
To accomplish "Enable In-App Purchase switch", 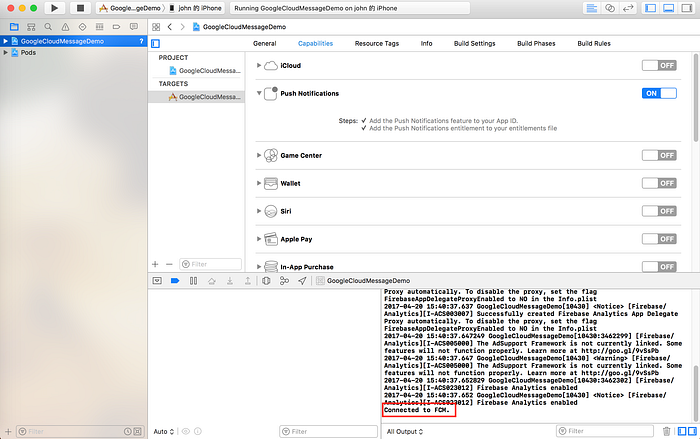I will pos(659,267).
